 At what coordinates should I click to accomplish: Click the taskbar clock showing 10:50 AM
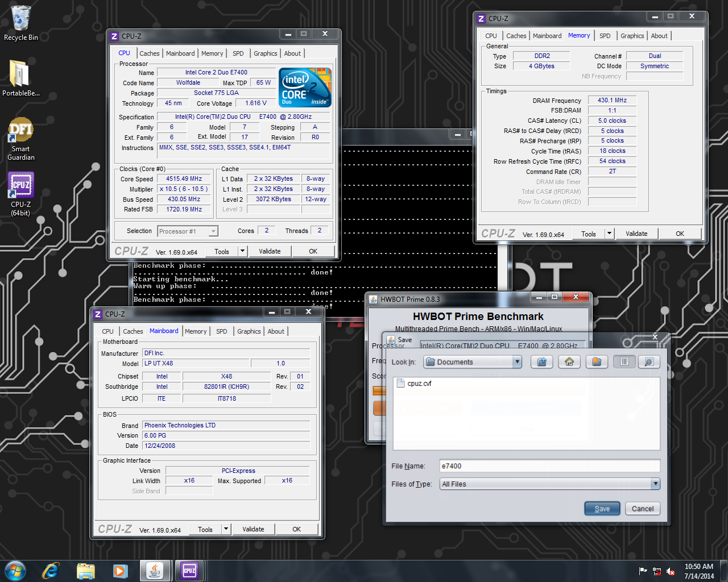tap(699, 571)
